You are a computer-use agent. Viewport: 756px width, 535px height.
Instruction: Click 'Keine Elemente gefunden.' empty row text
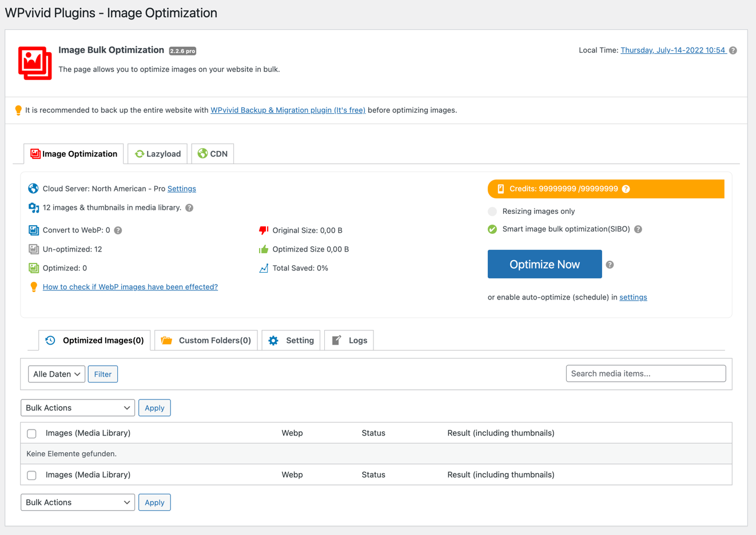[x=71, y=454]
